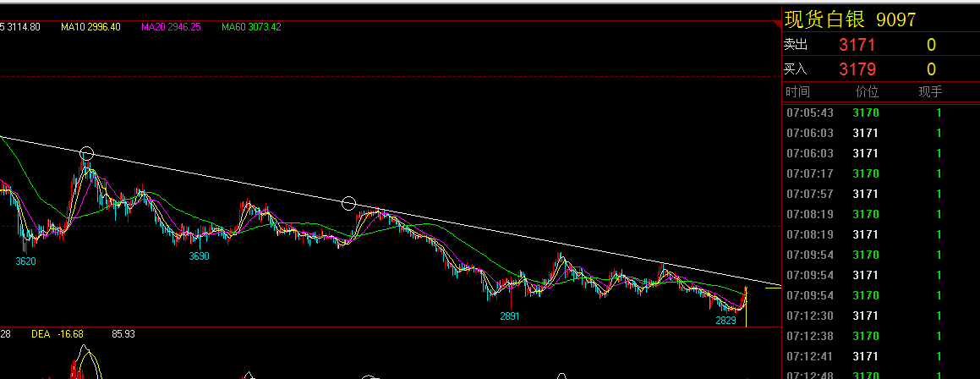Click the 3690 low price label
980x379 pixels.
pos(200,255)
